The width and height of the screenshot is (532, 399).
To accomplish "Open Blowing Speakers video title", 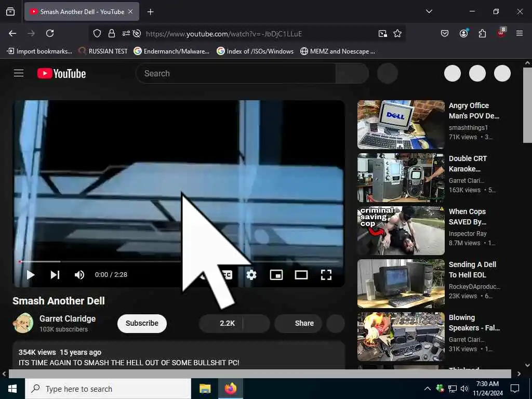I will coord(474,323).
